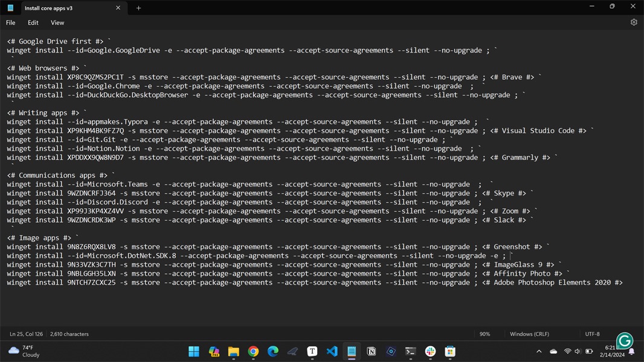The height and width of the screenshot is (362, 644).
Task: Expand the system tray hidden icons chevron
Action: point(539,351)
